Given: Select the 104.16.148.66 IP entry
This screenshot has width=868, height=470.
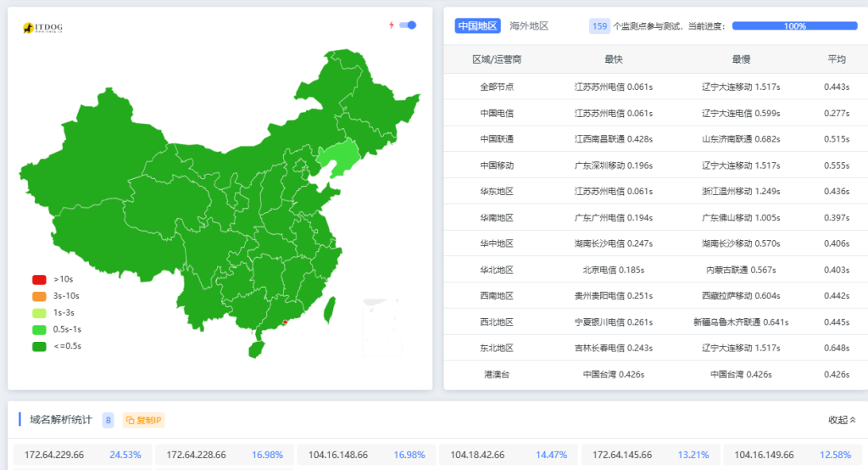Looking at the screenshot, I should [x=337, y=455].
